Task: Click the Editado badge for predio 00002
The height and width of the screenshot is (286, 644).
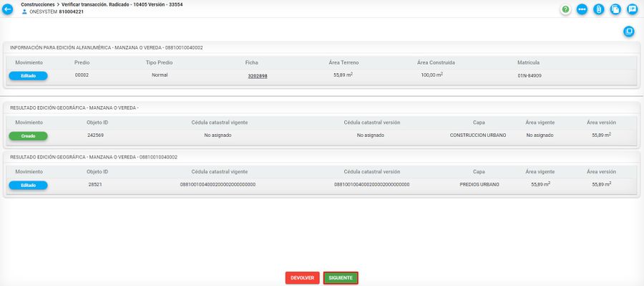Action: pos(29,76)
